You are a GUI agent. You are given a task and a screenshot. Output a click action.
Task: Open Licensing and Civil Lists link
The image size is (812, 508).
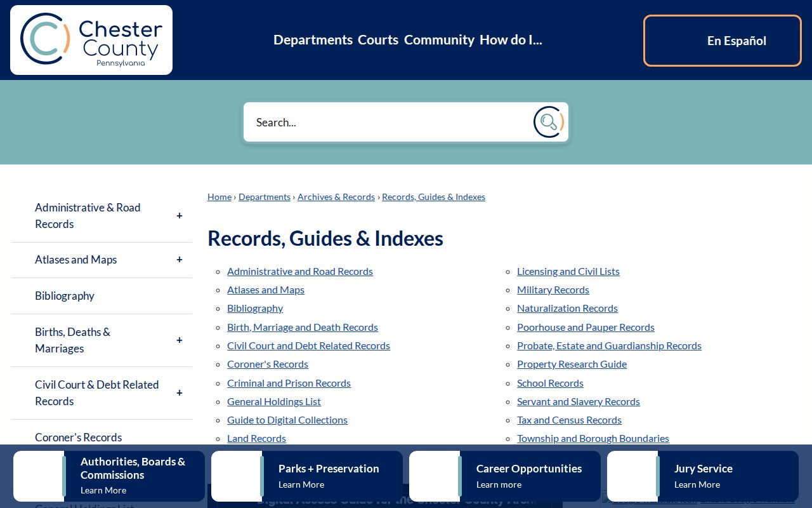568,271
